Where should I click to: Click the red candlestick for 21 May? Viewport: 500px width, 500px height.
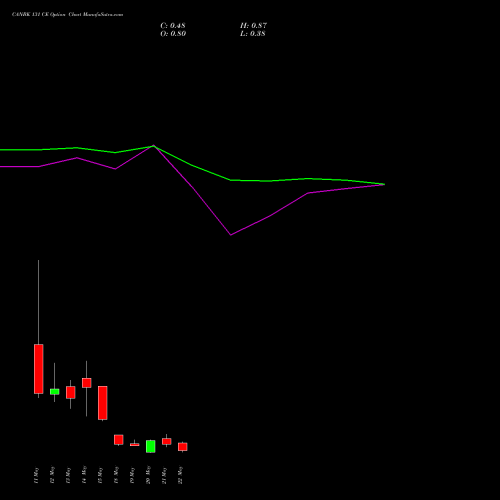point(167,441)
